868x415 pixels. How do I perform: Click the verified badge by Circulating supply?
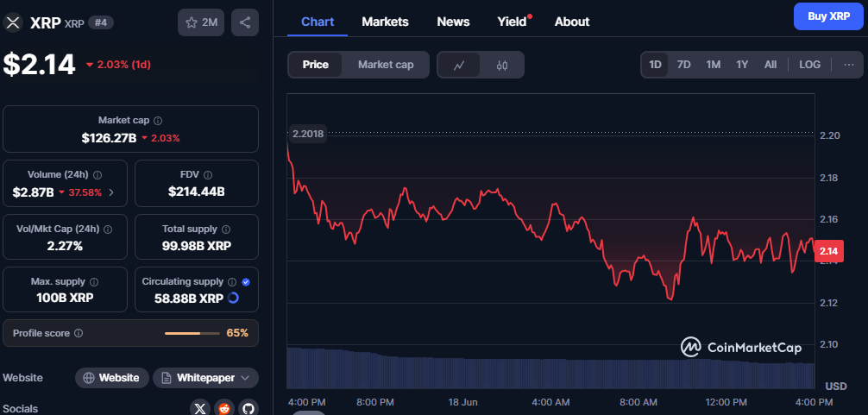(246, 281)
